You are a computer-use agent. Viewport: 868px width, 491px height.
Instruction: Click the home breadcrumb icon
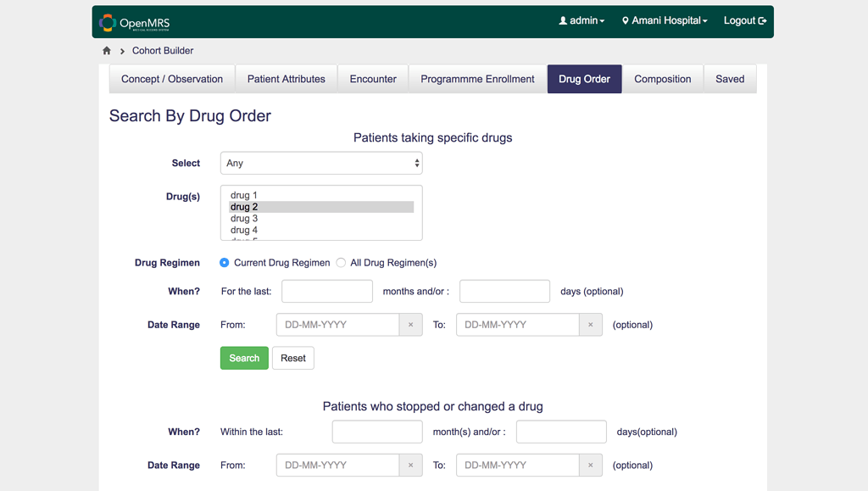tap(107, 51)
